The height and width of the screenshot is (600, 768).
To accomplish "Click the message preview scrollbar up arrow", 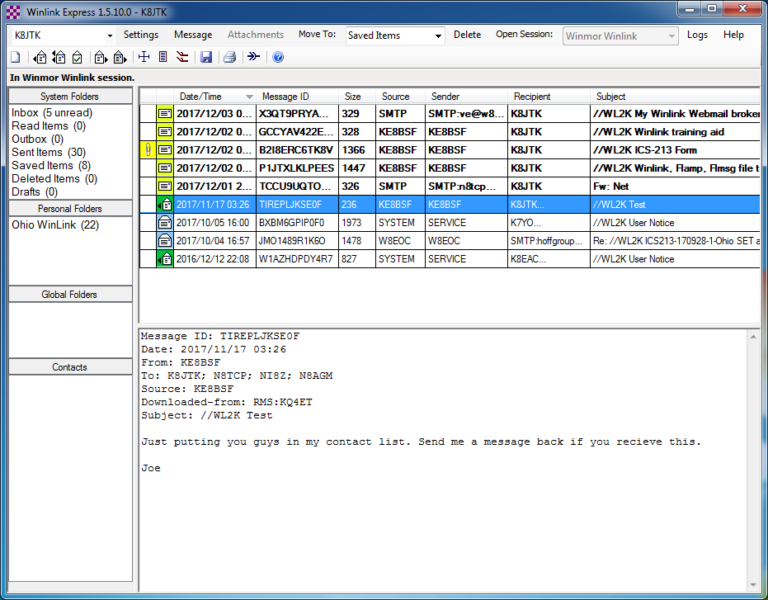I will (753, 337).
